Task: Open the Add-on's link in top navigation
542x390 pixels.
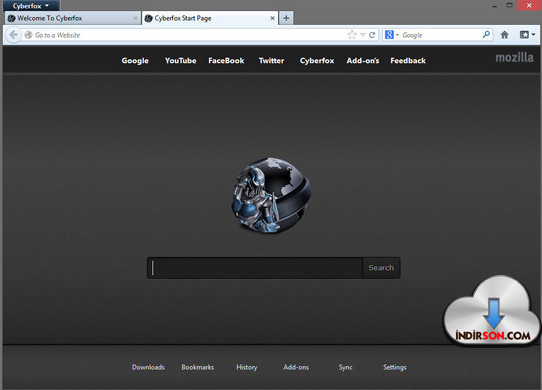Action: point(363,61)
